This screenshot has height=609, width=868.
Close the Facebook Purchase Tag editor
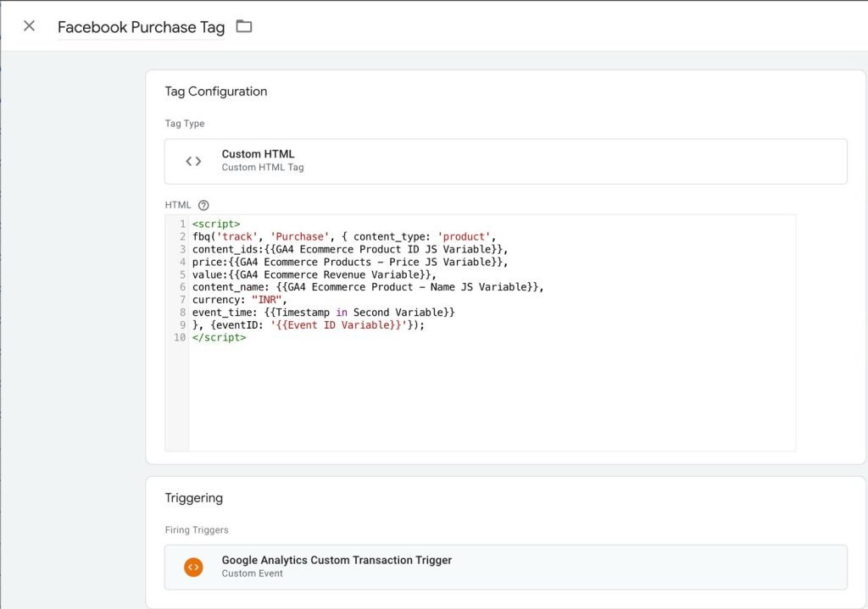(x=30, y=26)
